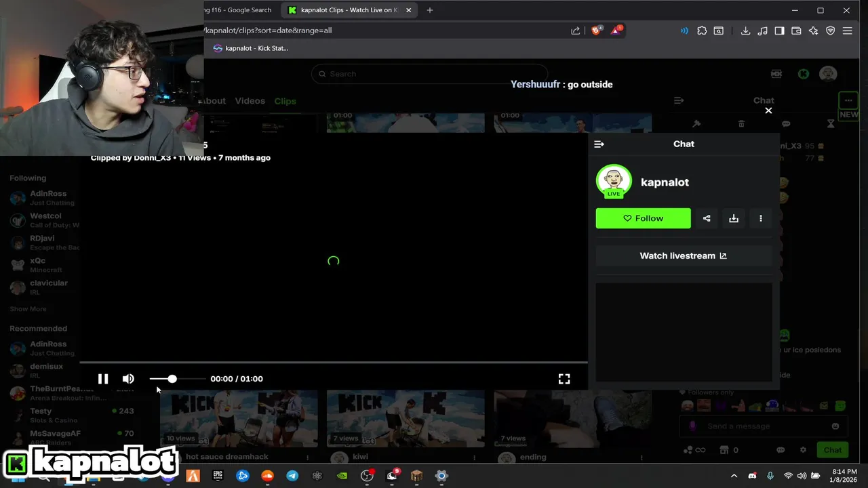This screenshot has width=868, height=488.
Task: Open a new browser tab
Action: (x=430, y=10)
